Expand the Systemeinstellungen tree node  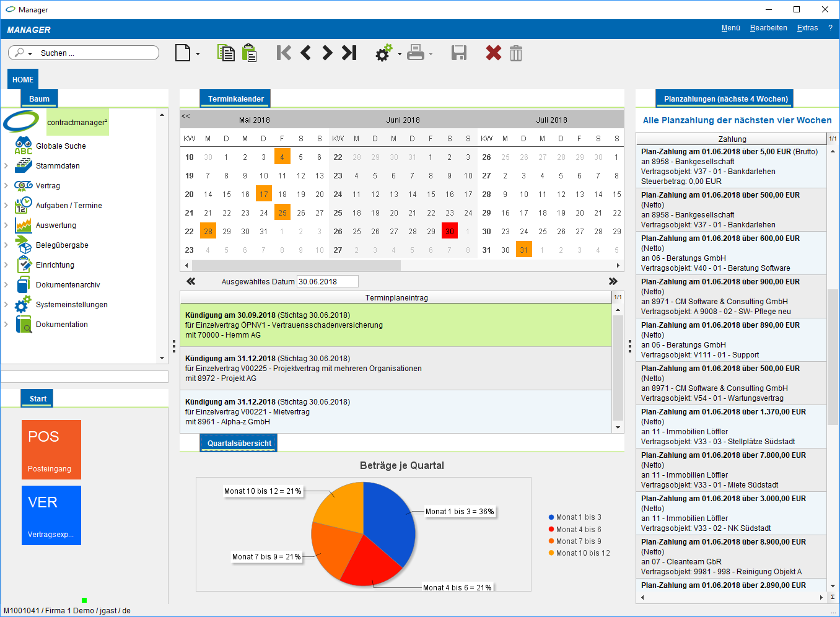(6, 304)
